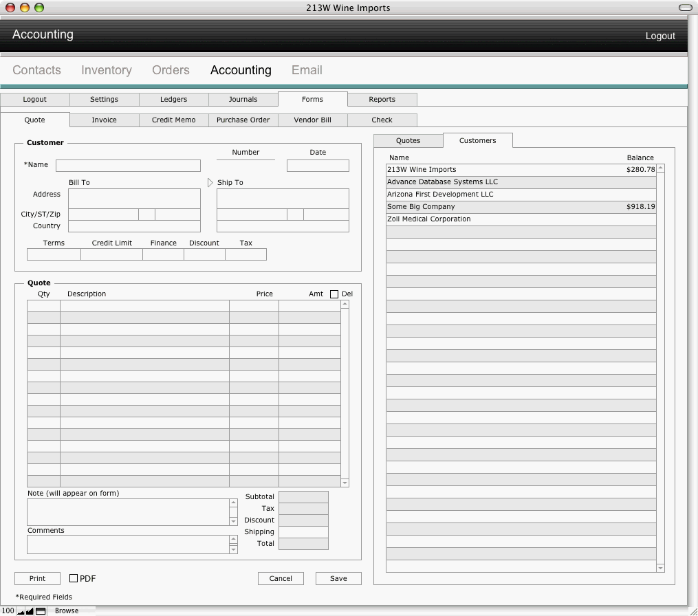Click the Ship To address field
The height and width of the screenshot is (616, 698).
(283, 199)
